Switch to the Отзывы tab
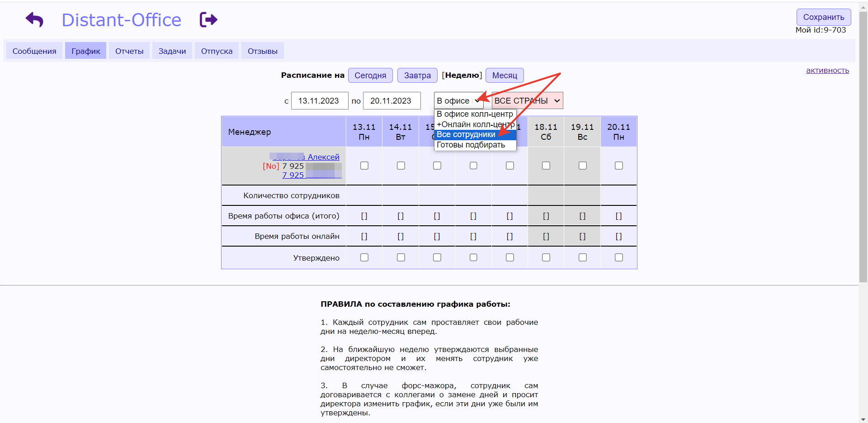The height and width of the screenshot is (423, 868). pyautogui.click(x=263, y=51)
